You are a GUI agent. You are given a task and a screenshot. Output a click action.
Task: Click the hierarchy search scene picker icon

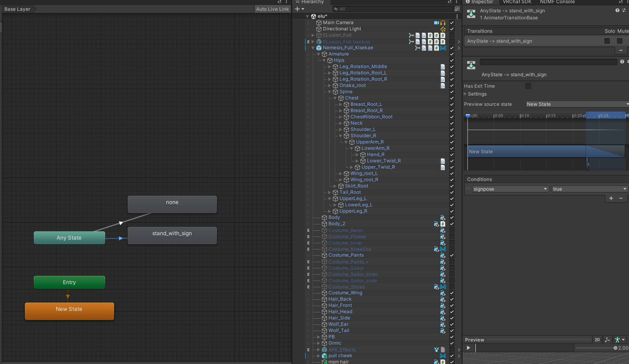pos(457,9)
